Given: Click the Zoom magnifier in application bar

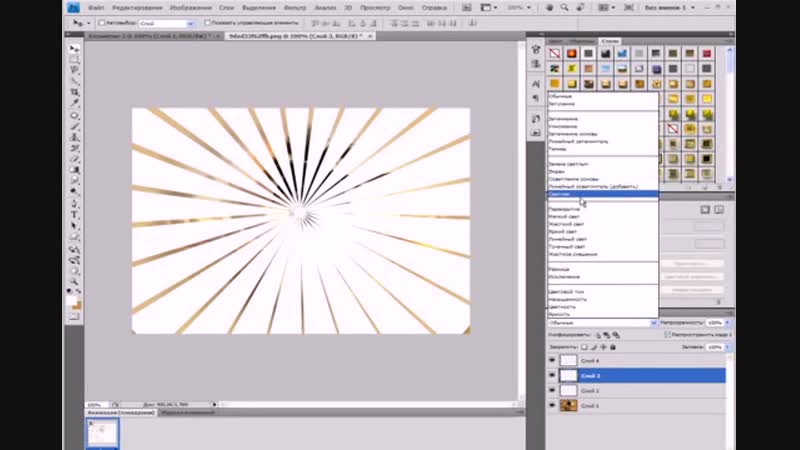Looking at the screenshot, I should pyautogui.click(x=564, y=8).
